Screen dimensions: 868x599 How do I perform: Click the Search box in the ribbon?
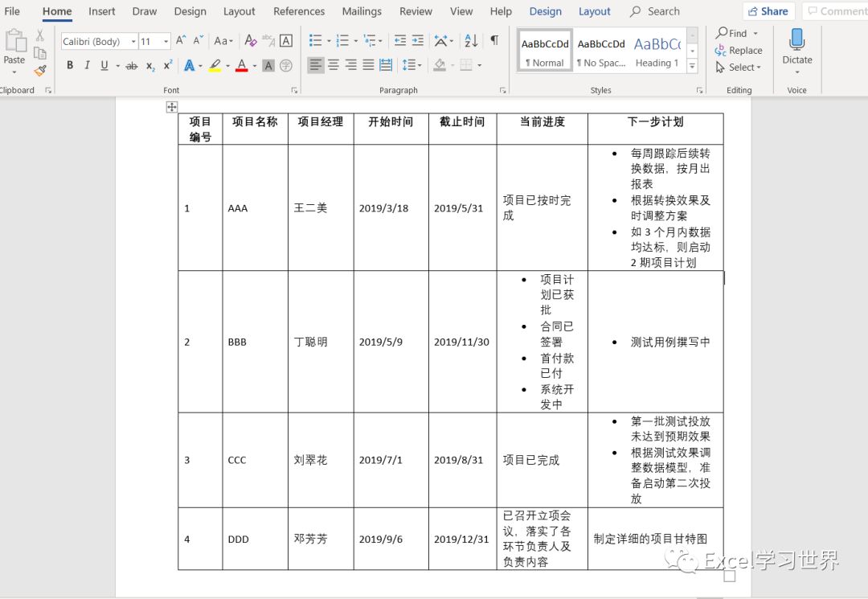663,11
